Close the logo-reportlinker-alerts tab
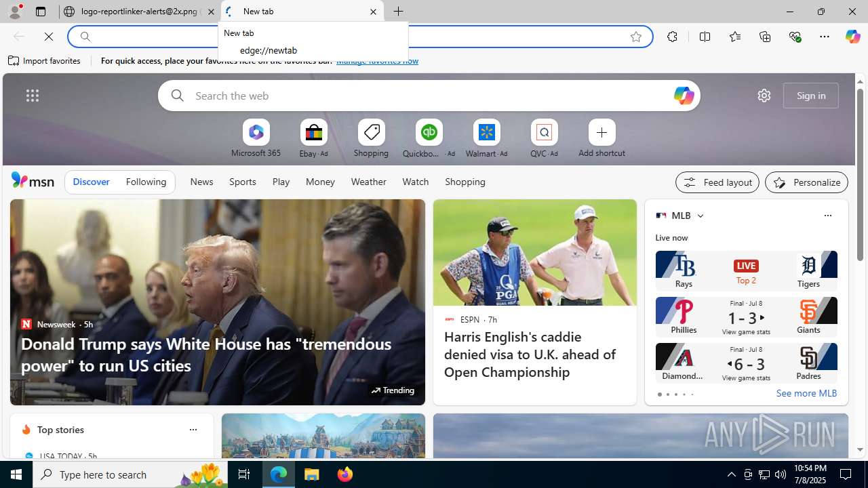Image resolution: width=868 pixels, height=488 pixels. pyautogui.click(x=211, y=12)
